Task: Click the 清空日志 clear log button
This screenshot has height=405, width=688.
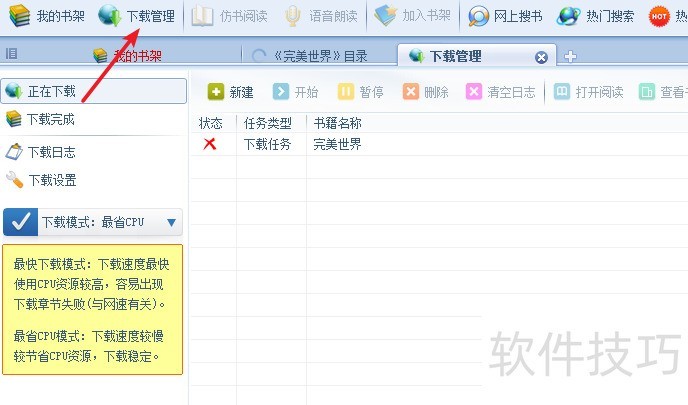Action: [501, 92]
